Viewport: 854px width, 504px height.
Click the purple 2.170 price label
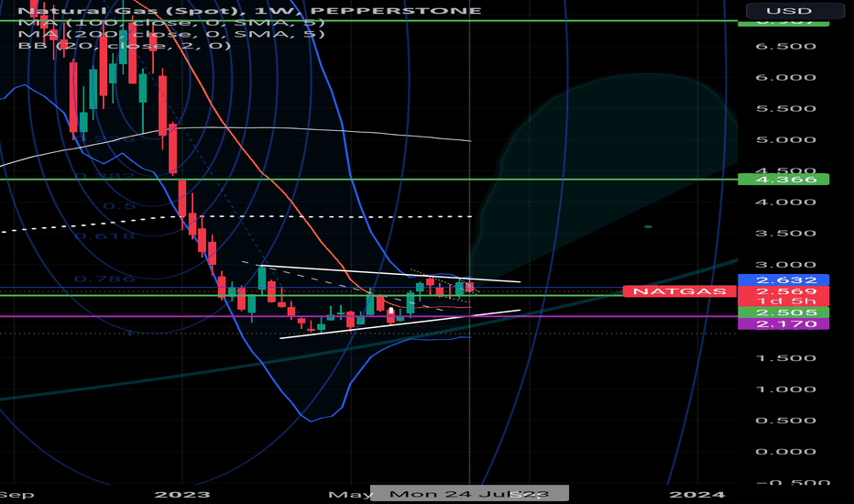[x=783, y=323]
